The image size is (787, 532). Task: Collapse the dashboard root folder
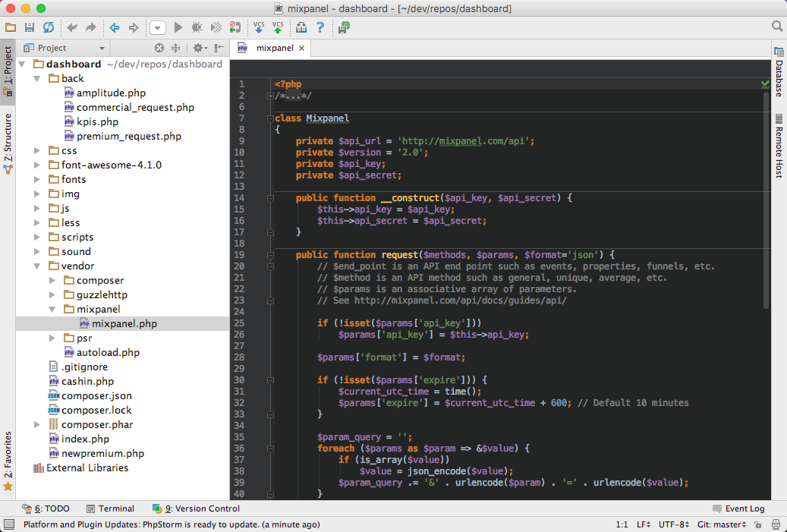point(22,65)
